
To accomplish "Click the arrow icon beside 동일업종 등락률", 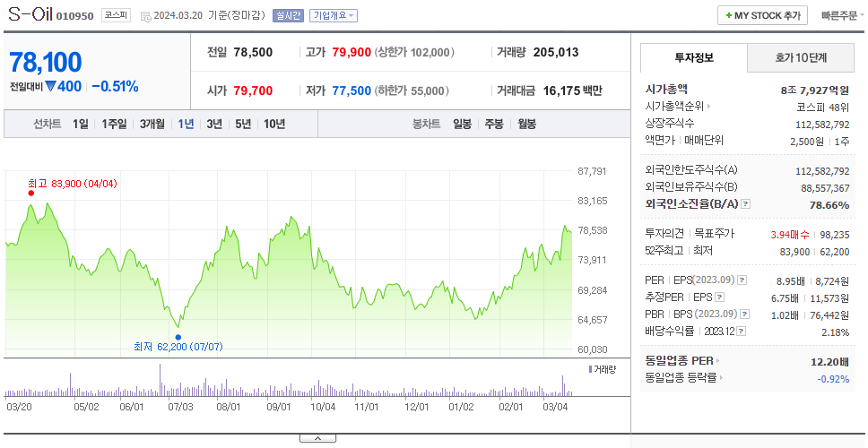I will click(721, 378).
